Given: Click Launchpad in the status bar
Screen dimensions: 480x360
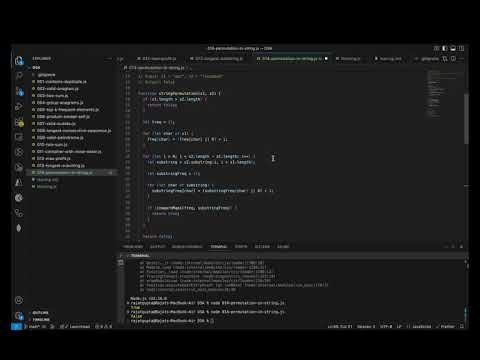Looking at the screenshot, I should pyautogui.click(x=76, y=327).
